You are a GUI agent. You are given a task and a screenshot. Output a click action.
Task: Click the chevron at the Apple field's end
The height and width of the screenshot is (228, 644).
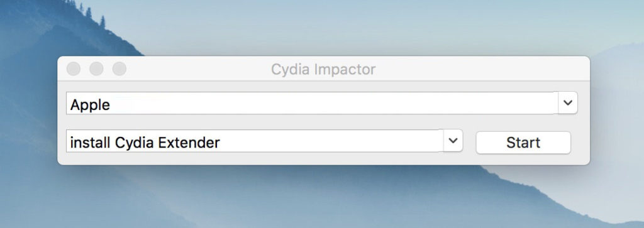point(568,102)
